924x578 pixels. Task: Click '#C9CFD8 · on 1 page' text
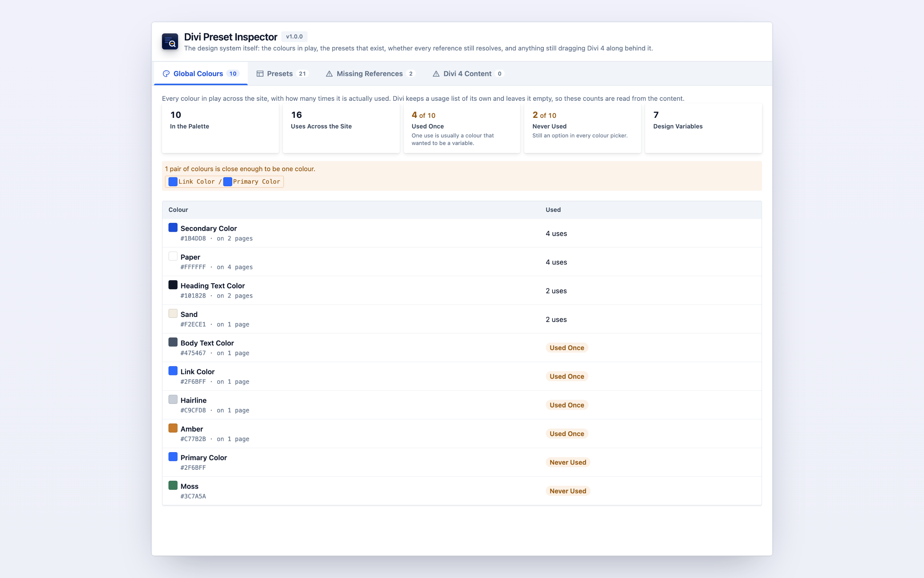215,411
